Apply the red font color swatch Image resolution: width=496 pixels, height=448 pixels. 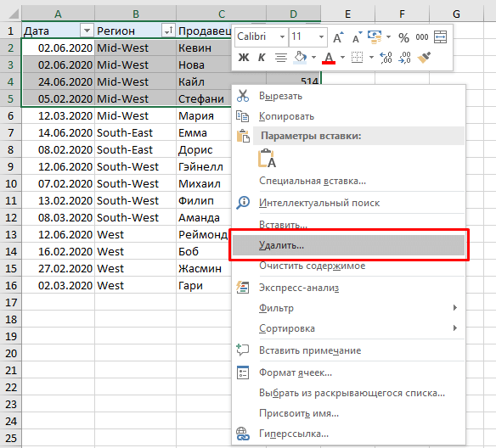pyautogui.click(x=329, y=58)
